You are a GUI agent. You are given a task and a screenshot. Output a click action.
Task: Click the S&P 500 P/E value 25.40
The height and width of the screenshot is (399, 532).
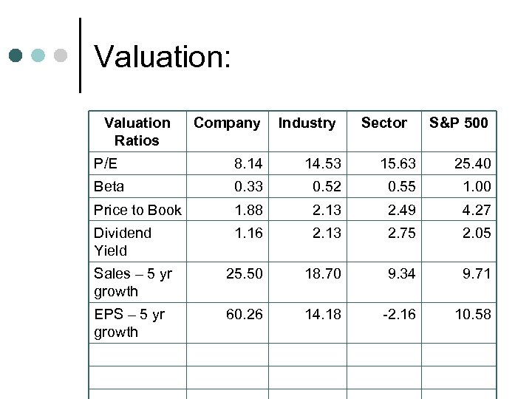click(473, 163)
